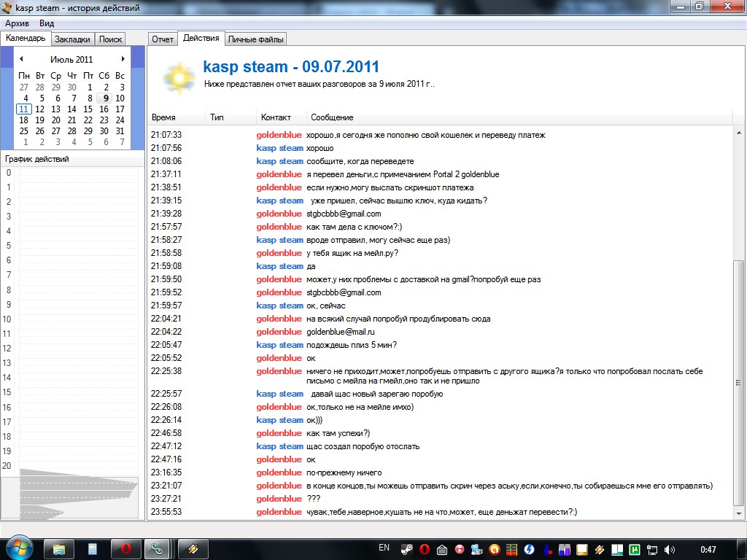Click the yellow pencil tray icon
747x560 pixels.
tap(600, 550)
